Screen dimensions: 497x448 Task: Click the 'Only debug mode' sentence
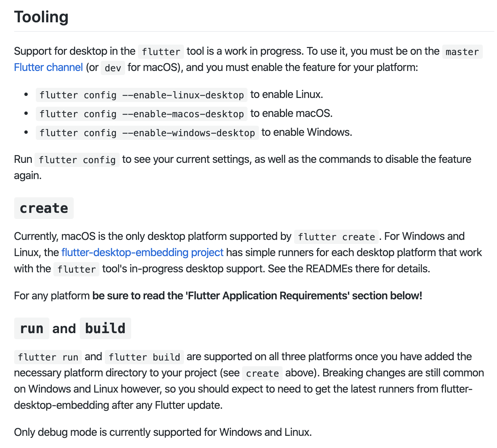pos(163,432)
